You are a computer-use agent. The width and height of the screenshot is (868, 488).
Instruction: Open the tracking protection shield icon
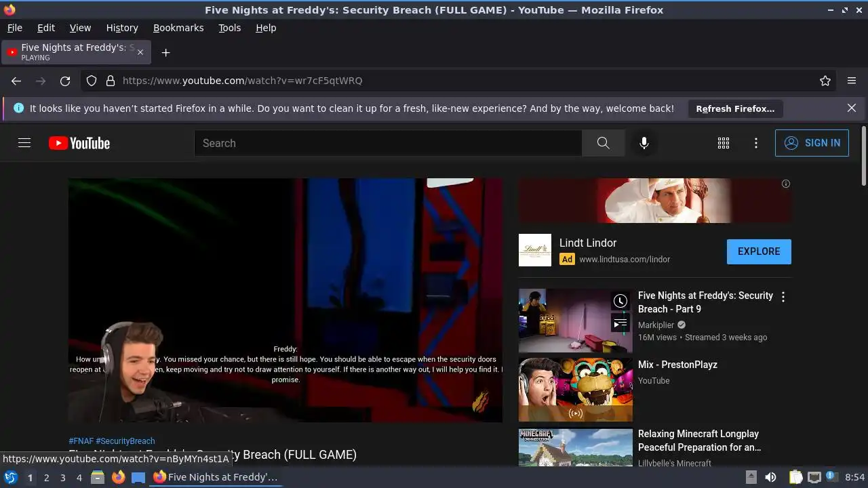92,81
